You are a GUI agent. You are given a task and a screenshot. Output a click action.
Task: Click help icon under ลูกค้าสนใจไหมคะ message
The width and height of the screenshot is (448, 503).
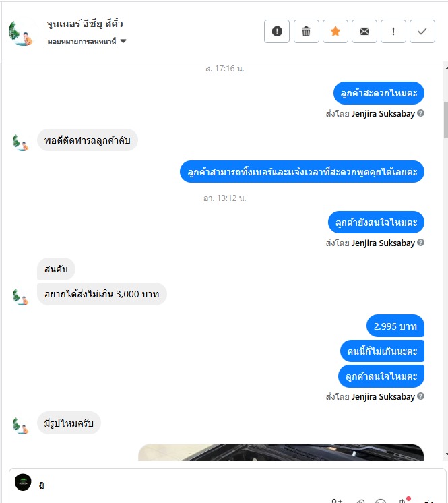coord(421,396)
